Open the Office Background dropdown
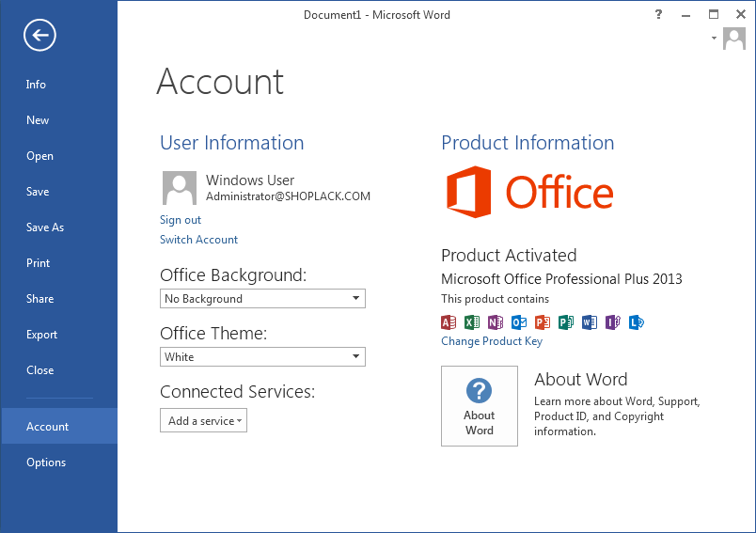 (262, 299)
